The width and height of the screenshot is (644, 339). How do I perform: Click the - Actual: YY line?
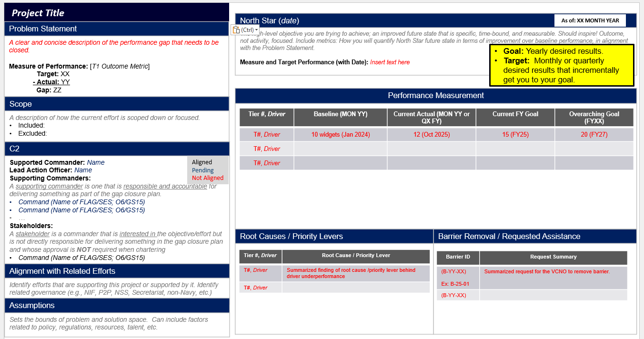[51, 82]
